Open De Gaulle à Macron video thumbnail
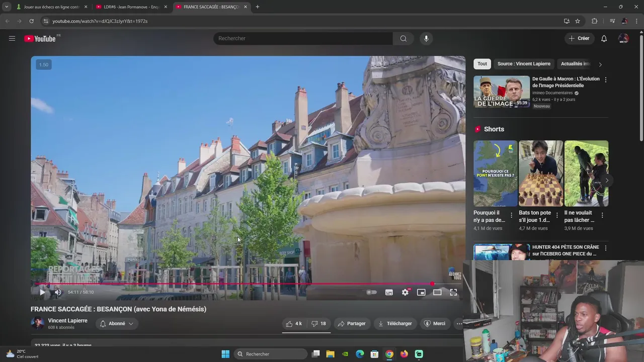The height and width of the screenshot is (362, 644). click(502, 92)
